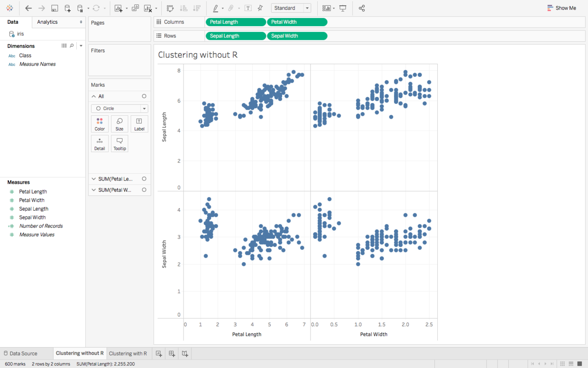Viewport: 588px width, 368px height.
Task: Sort descending from the toolbar
Action: [197, 8]
